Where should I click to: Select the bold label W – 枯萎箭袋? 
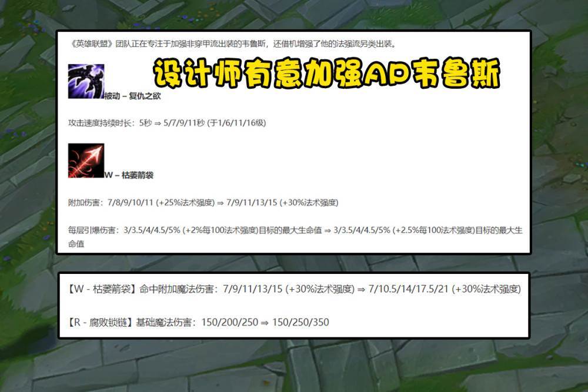pyautogui.click(x=129, y=175)
